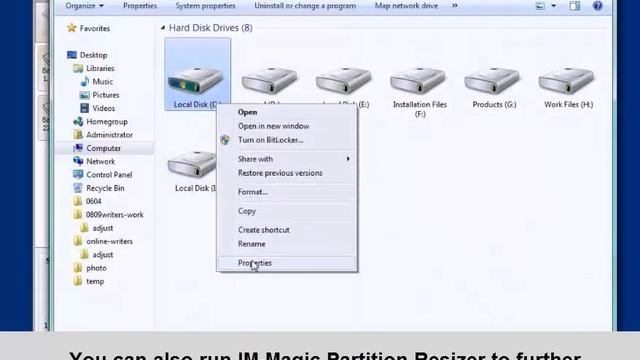Click the temp folder icon
This screenshot has height=360, width=640.
pyautogui.click(x=78, y=281)
